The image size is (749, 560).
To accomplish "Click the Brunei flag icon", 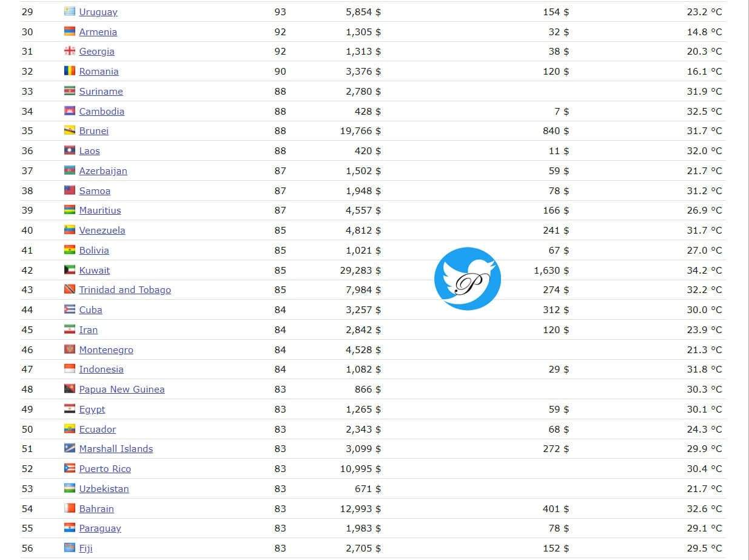I will 70,130.
